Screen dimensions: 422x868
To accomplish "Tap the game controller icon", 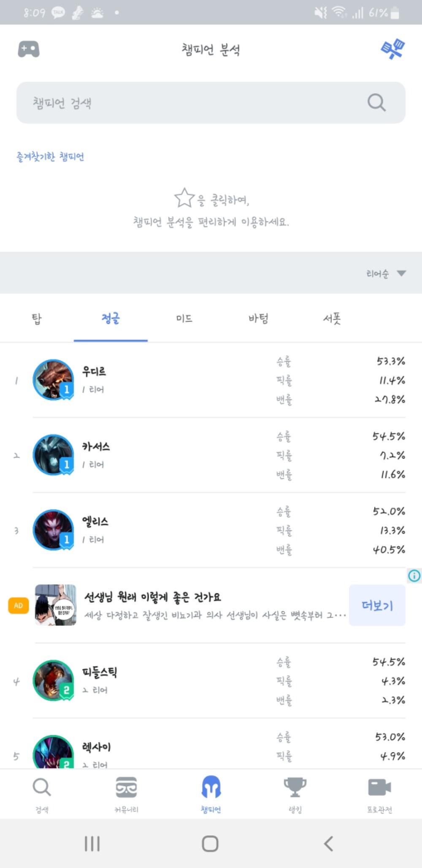I will 29,49.
